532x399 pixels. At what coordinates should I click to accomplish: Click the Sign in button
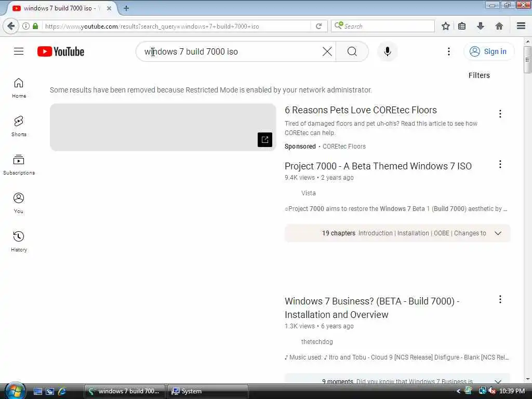tap(488, 51)
